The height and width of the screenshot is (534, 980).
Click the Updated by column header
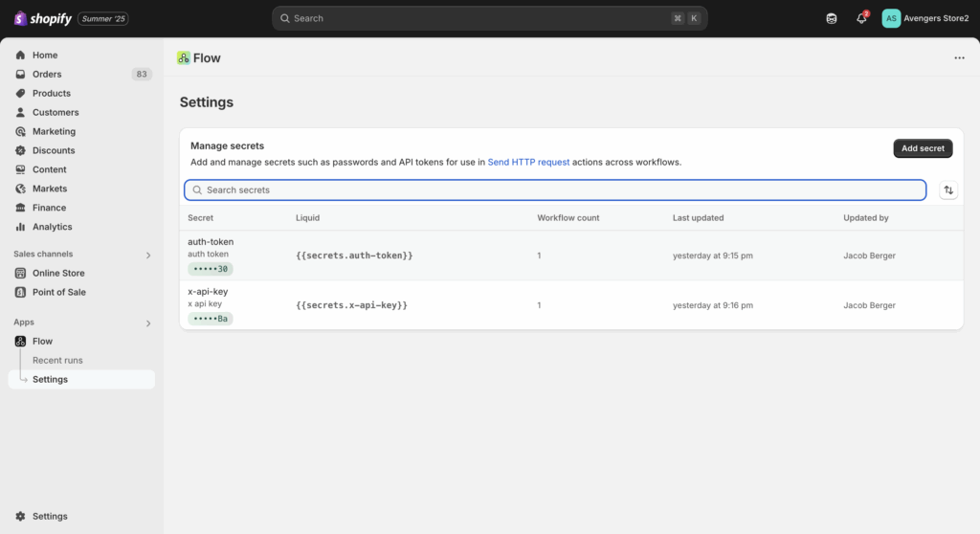click(x=865, y=217)
